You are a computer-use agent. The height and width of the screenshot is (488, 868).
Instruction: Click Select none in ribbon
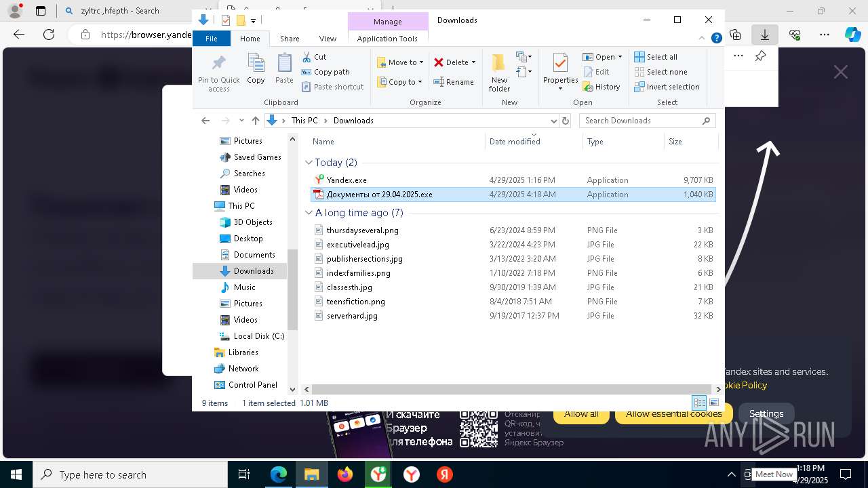click(x=660, y=72)
